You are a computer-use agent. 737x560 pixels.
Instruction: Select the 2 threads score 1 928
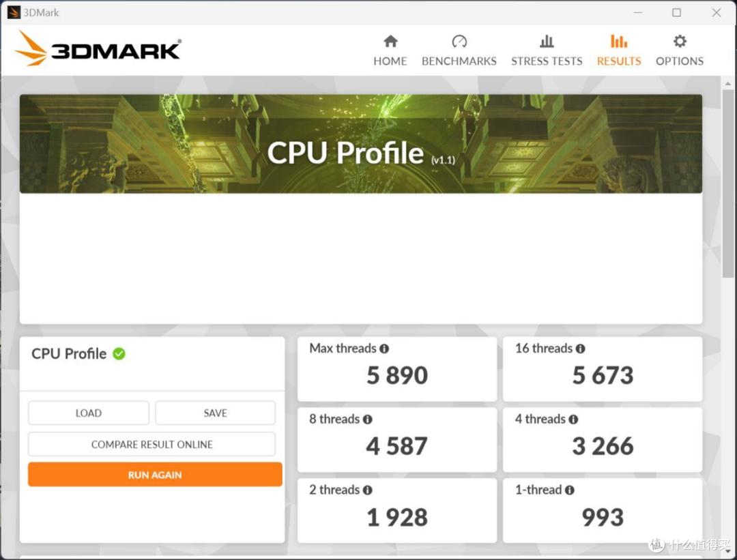point(397,517)
